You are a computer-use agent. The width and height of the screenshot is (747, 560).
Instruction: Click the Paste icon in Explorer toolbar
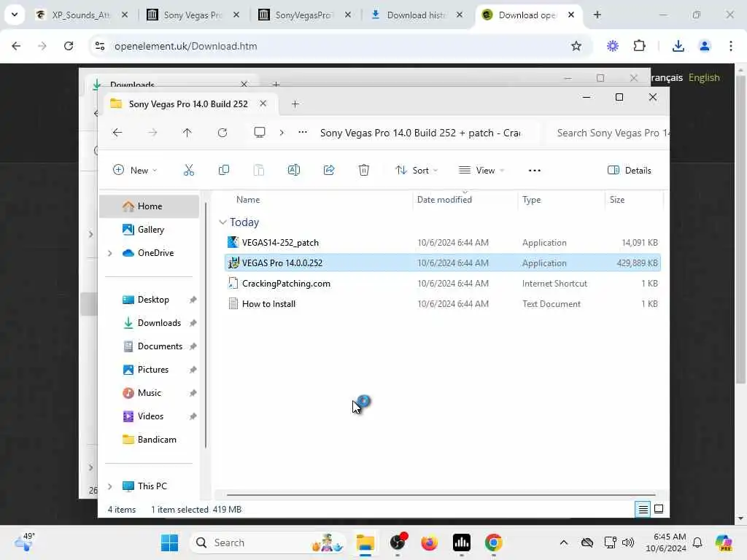pos(259,170)
